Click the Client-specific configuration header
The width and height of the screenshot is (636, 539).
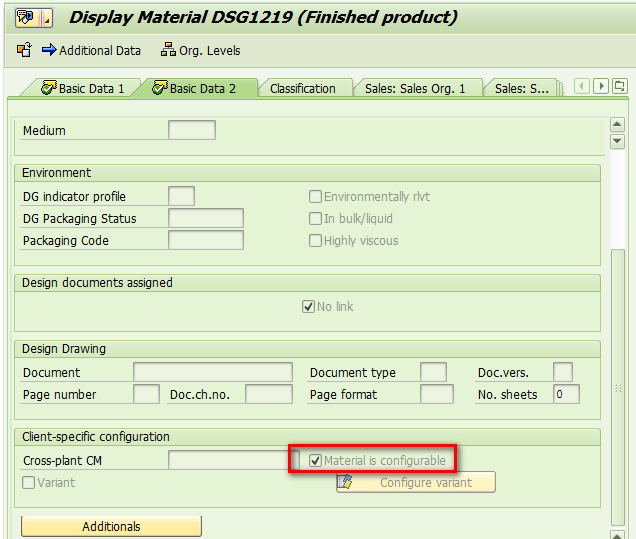point(307,437)
